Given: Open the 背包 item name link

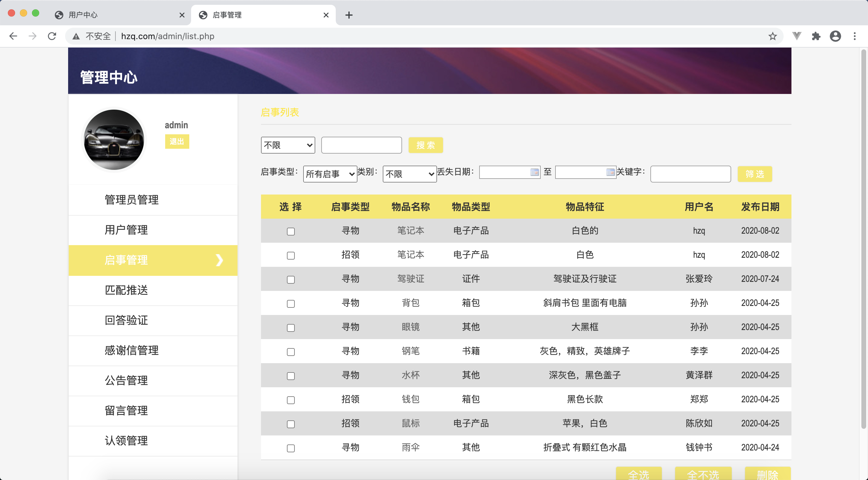Looking at the screenshot, I should click(410, 303).
